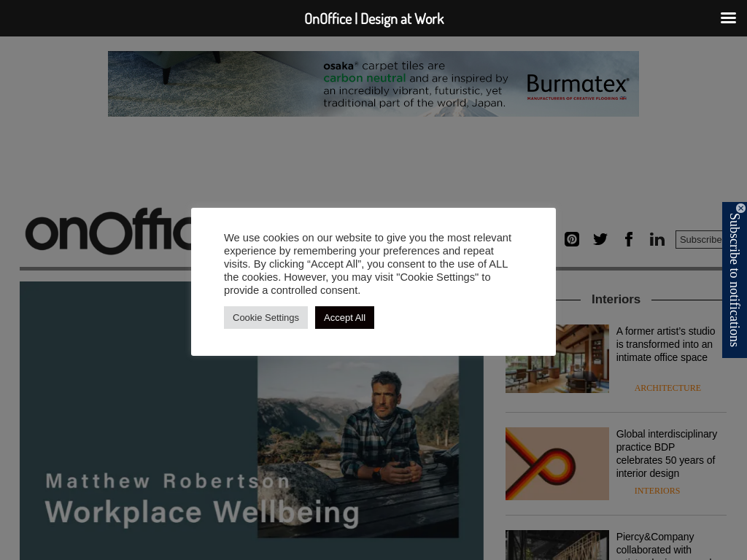Select the INTERIORS category link
747x560 pixels.
click(x=657, y=491)
